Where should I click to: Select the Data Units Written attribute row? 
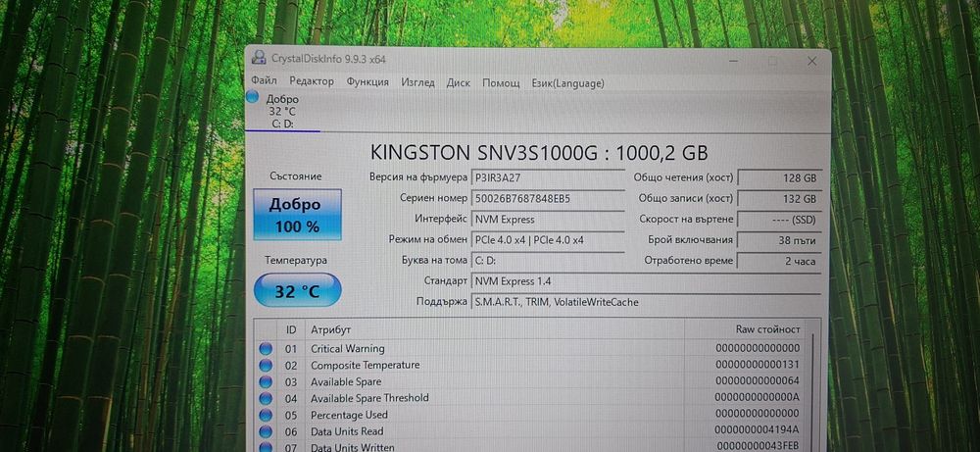point(530,446)
